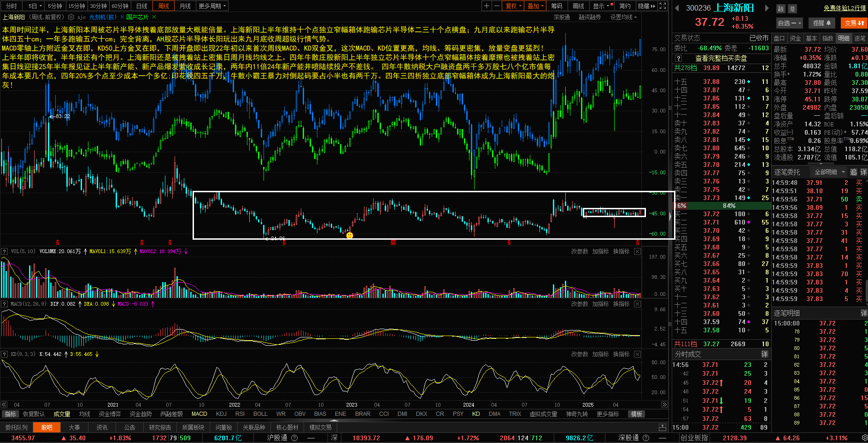Click the 筹码 chip distribution button
This screenshot has width=868, height=443.
557,6
